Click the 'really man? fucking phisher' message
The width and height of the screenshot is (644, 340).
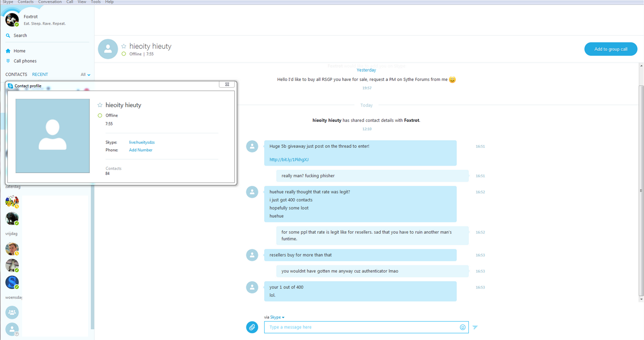[x=372, y=176]
